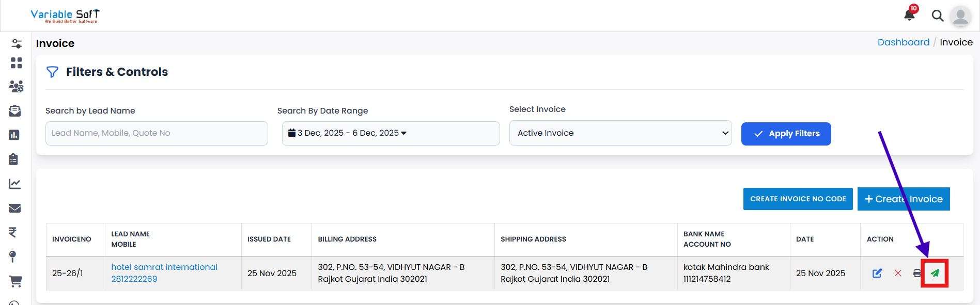Delete invoice with the red X icon

(898, 273)
